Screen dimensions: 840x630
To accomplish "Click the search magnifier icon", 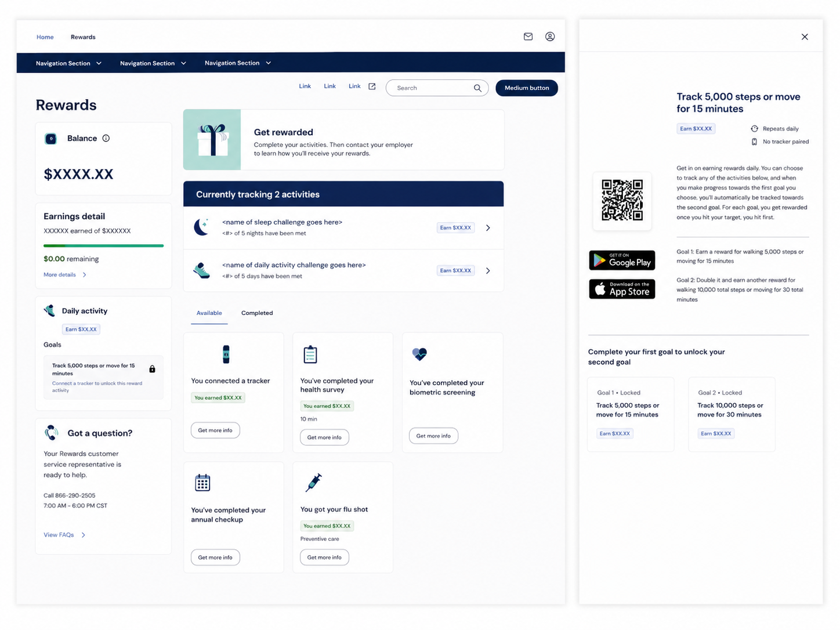I will [477, 88].
